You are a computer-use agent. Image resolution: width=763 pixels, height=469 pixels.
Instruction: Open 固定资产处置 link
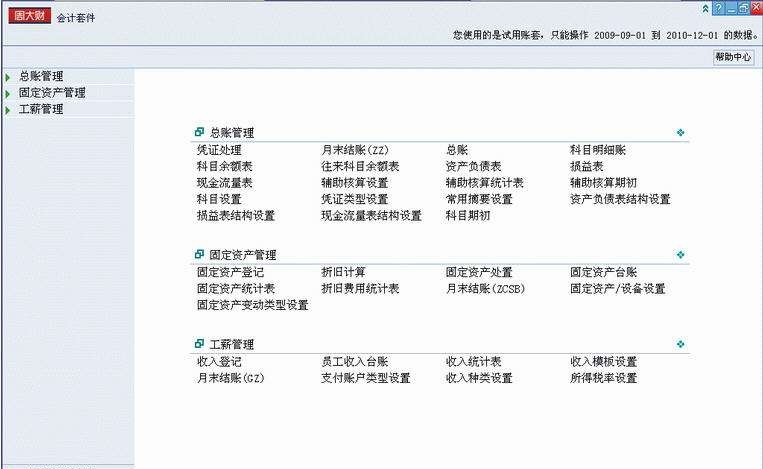click(479, 272)
